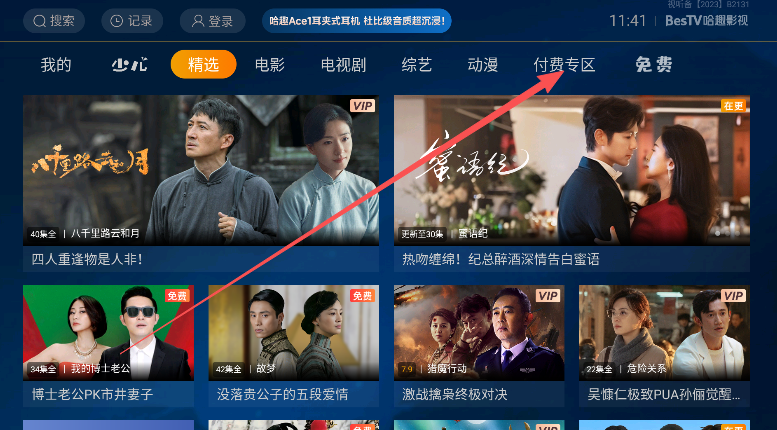Switch to the 电视剧 tab
Viewport: 777px width, 430px height.
pos(343,64)
